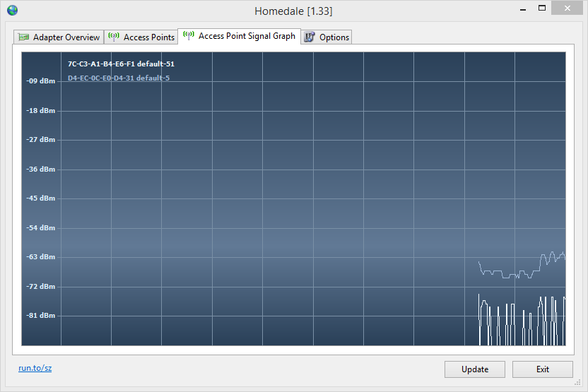This screenshot has width=588, height=392.
Task: Maximize the Homedale window
Action: tap(542, 8)
